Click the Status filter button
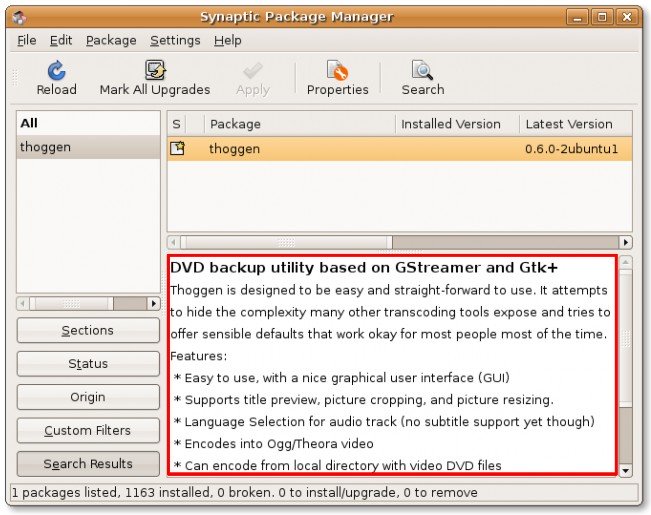The height and width of the screenshot is (515, 651). click(x=88, y=364)
